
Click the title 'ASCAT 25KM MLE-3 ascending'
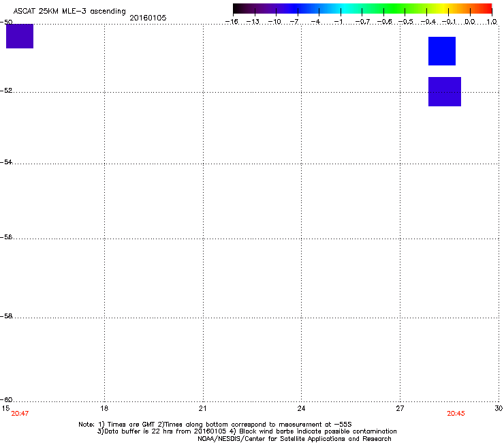pyautogui.click(x=69, y=12)
